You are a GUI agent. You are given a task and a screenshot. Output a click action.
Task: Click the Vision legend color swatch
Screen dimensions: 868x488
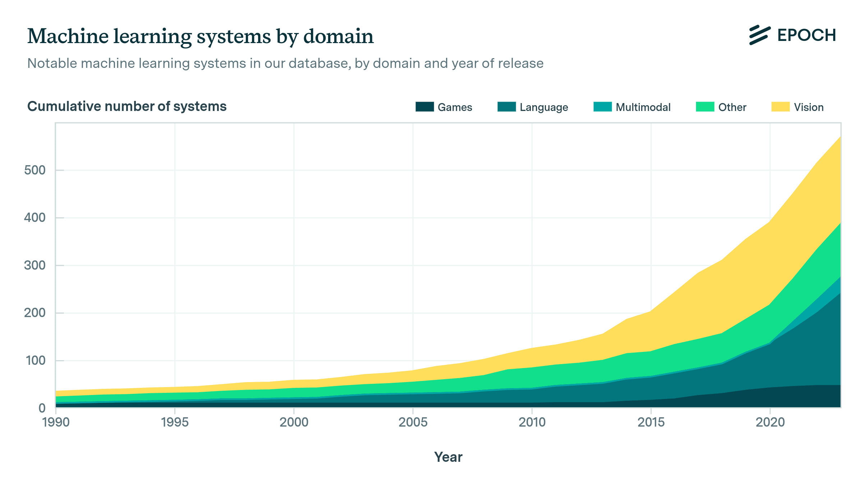[x=780, y=107]
